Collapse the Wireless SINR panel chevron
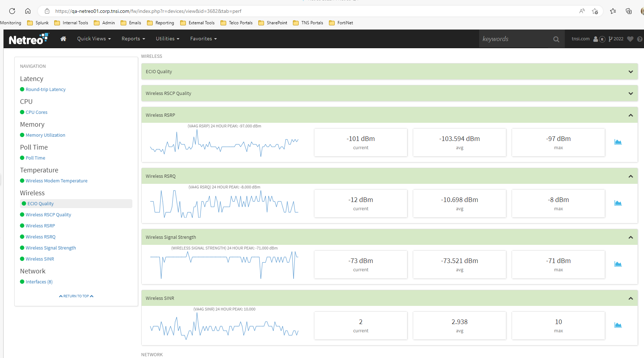 630,298
